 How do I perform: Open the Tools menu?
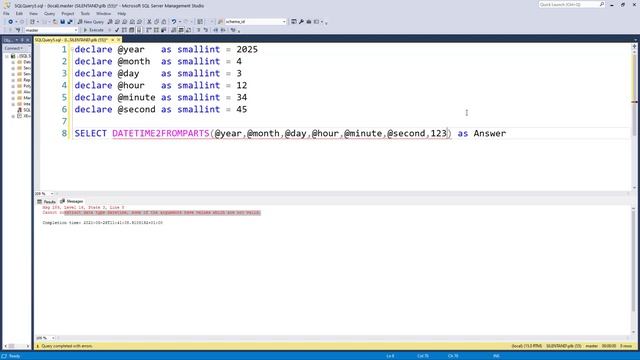click(x=85, y=13)
